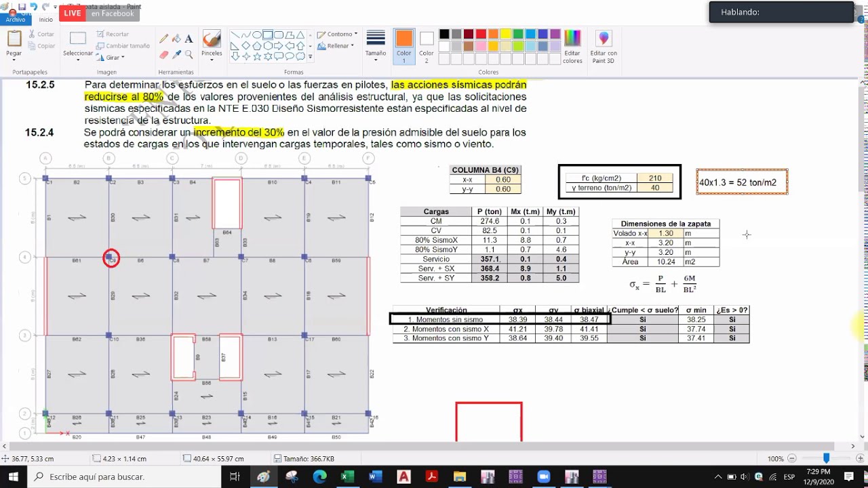Click Cortar (cut) in Portapapeles

[41, 34]
